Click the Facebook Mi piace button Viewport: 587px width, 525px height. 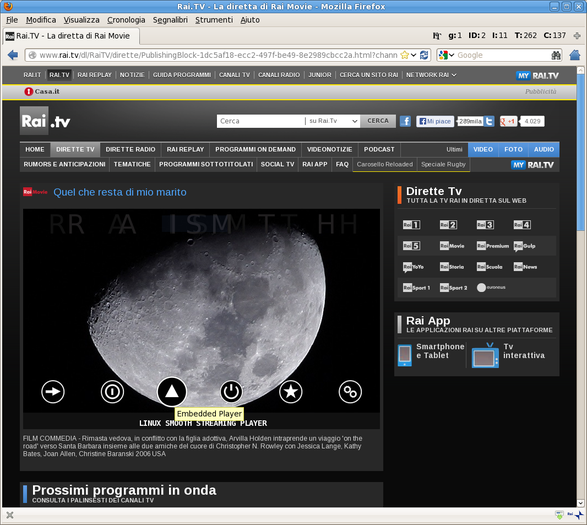pos(435,121)
